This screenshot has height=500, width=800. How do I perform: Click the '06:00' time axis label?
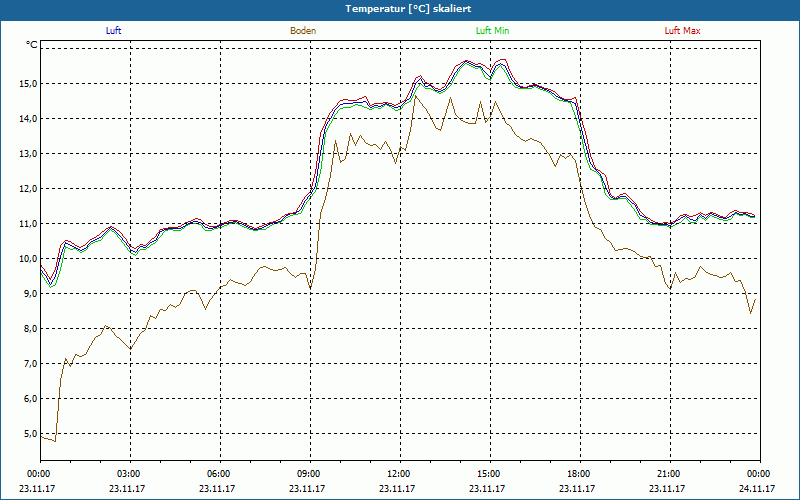point(220,474)
